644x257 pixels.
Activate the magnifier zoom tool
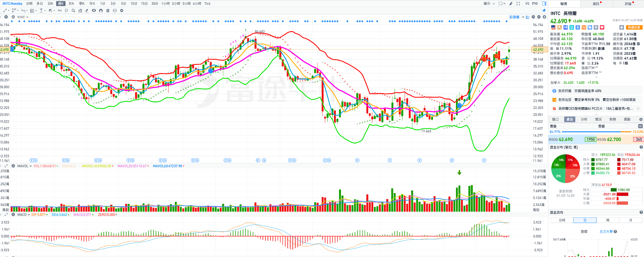pos(73,10)
